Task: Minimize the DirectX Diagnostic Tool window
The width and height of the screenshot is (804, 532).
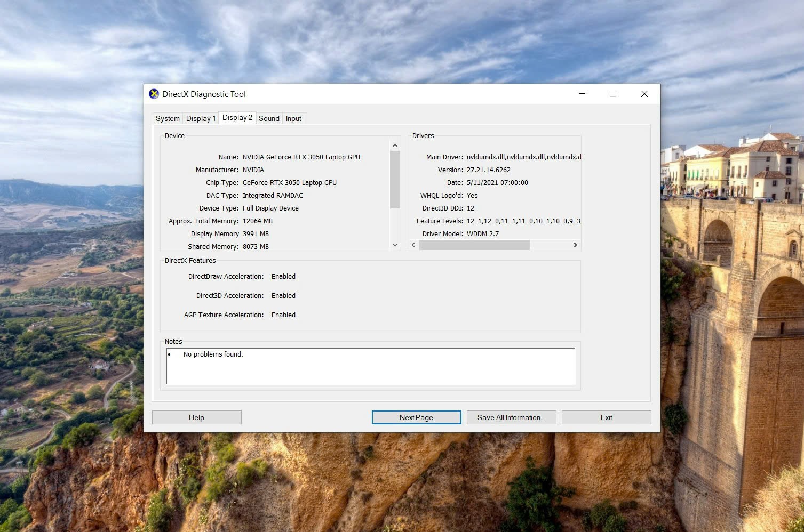Action: pos(582,94)
